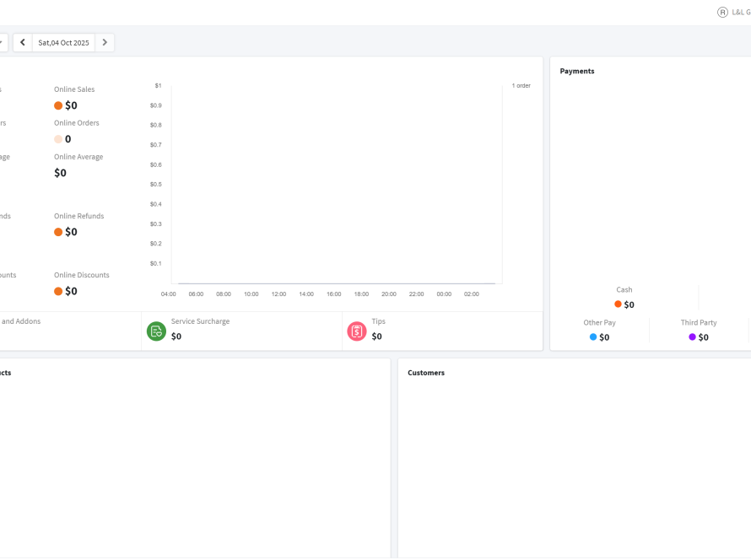
Task: Click the Tips $0 amount
Action: point(376,337)
